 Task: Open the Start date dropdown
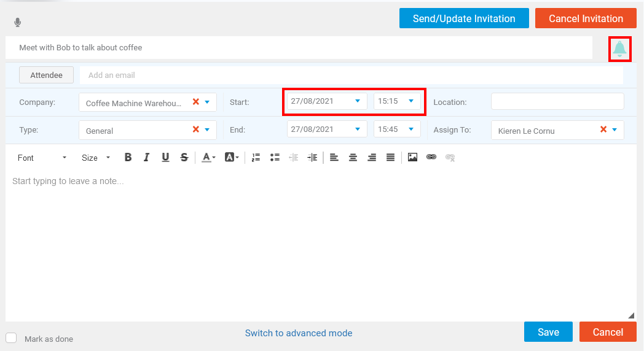(x=358, y=101)
